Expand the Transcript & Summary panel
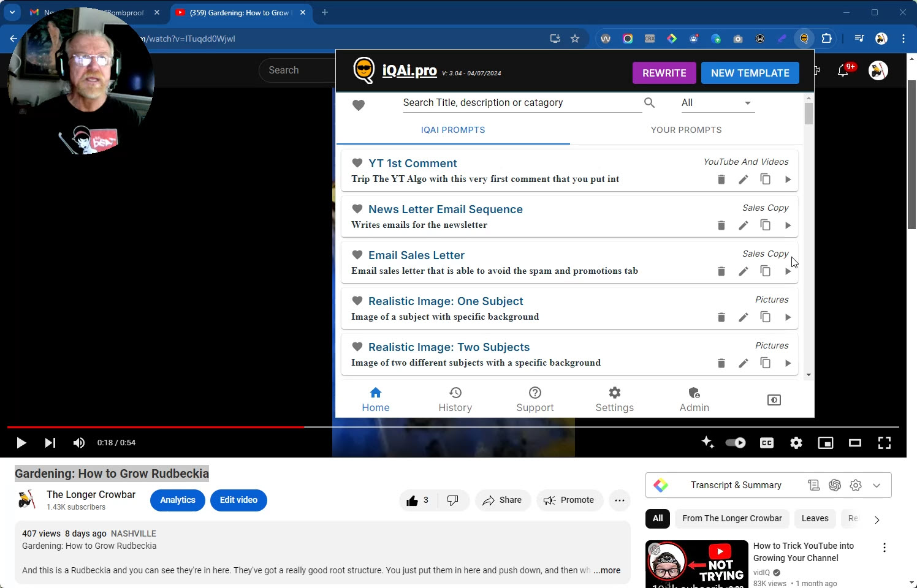917x588 pixels. tap(877, 486)
